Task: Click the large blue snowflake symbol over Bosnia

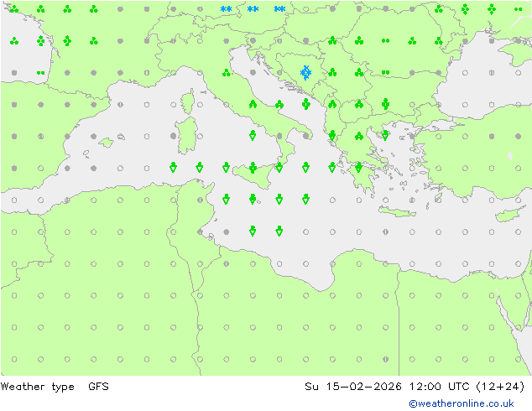Action: (x=305, y=73)
